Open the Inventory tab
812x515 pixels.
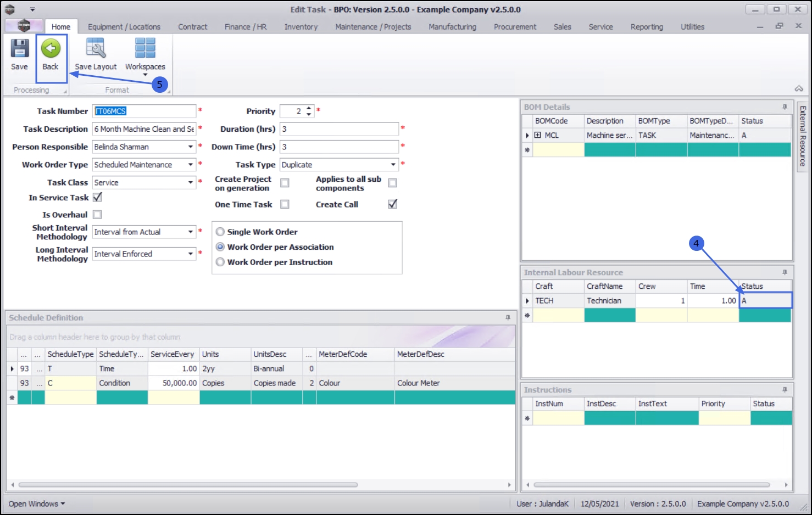coord(301,26)
